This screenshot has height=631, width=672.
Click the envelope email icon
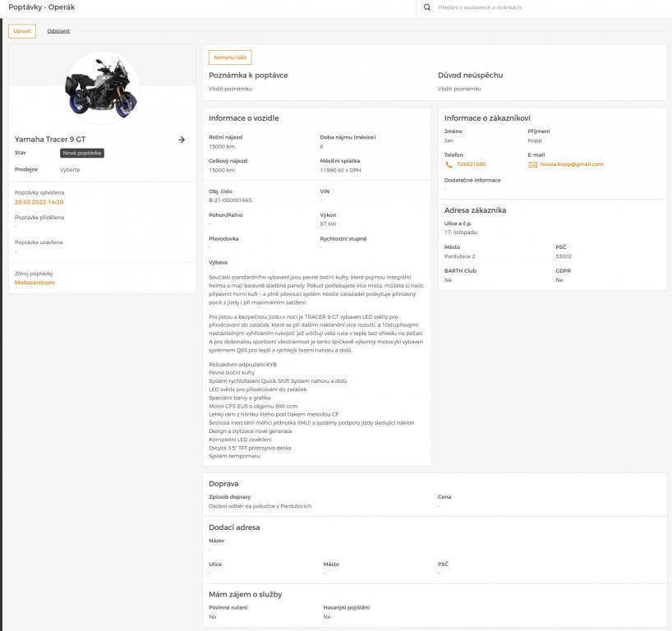(532, 164)
